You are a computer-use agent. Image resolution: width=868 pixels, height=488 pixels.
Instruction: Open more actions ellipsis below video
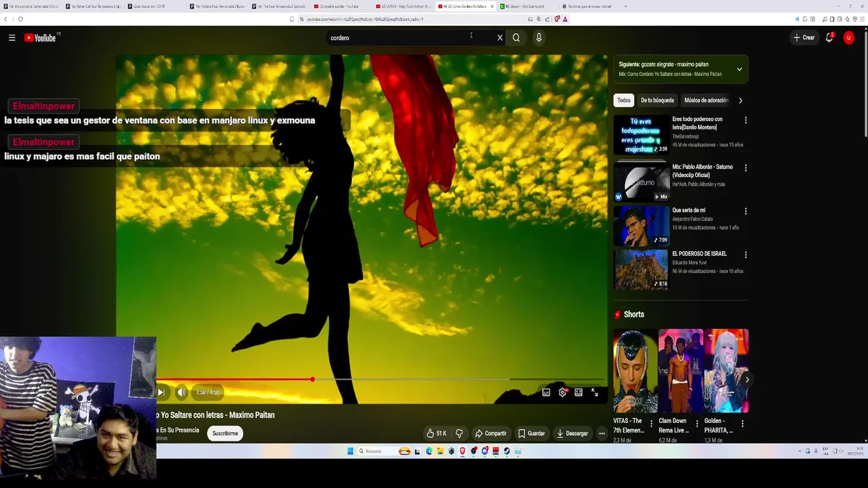coord(601,433)
